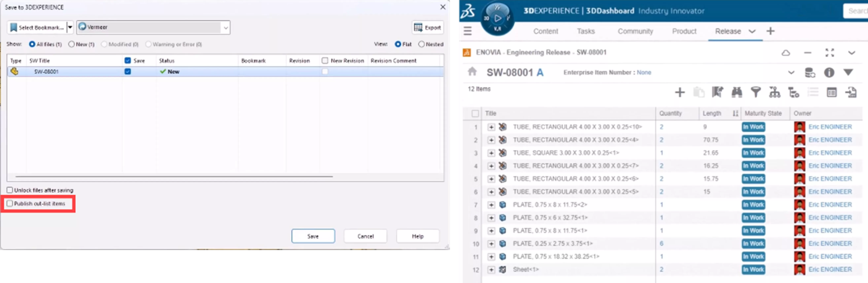Open the information icon for SW-08001

click(x=829, y=73)
